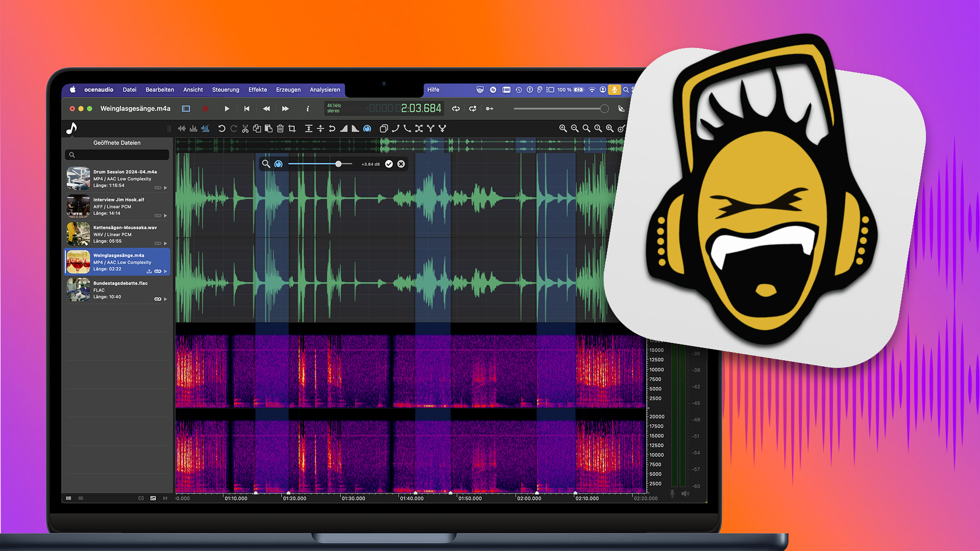Click the trash delete icon
980x551 pixels.
click(280, 129)
